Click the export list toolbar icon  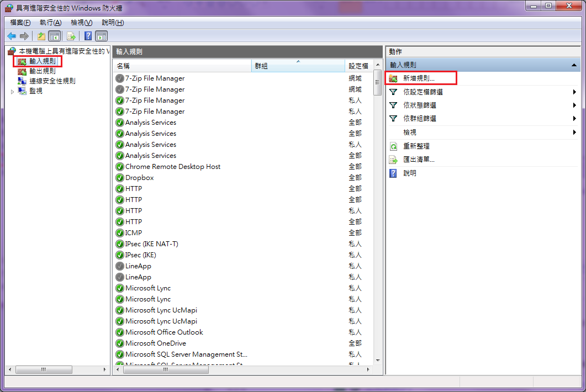(71, 36)
